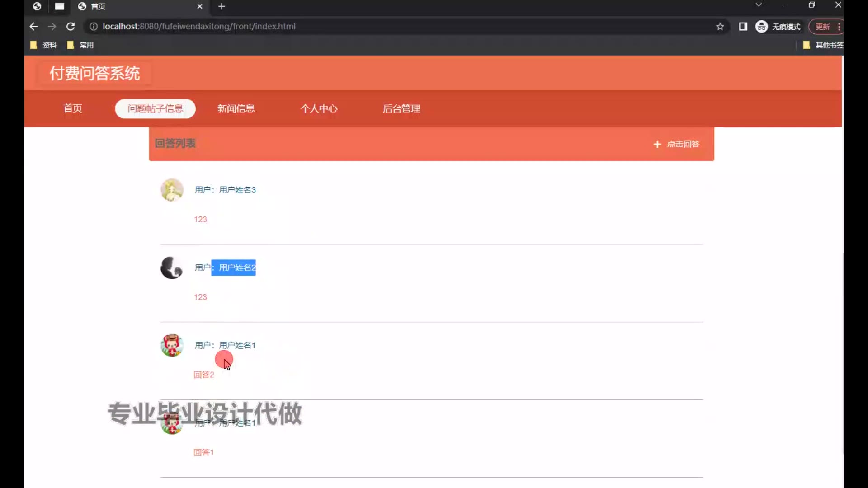Open the side panel icon
Image resolution: width=868 pixels, height=488 pixels.
point(743,27)
